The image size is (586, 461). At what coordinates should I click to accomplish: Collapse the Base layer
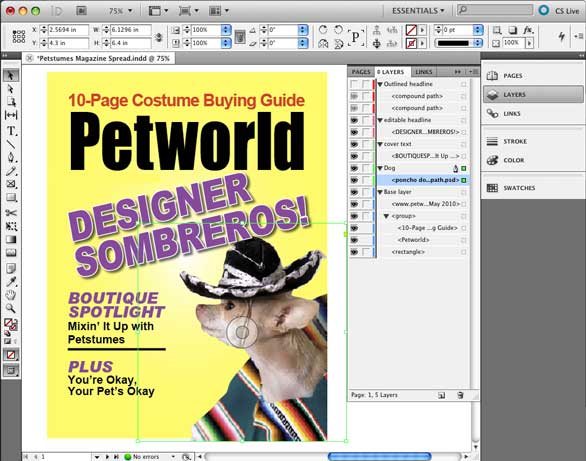pos(380,192)
